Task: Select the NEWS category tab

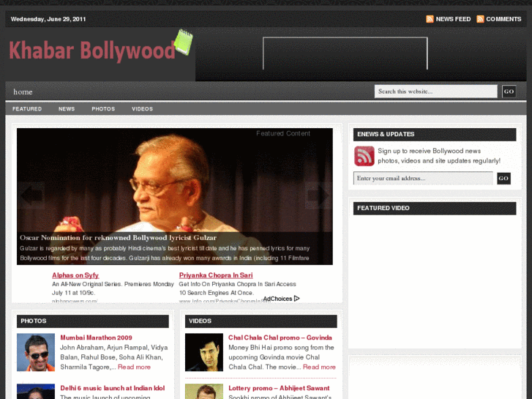Action: [67, 109]
